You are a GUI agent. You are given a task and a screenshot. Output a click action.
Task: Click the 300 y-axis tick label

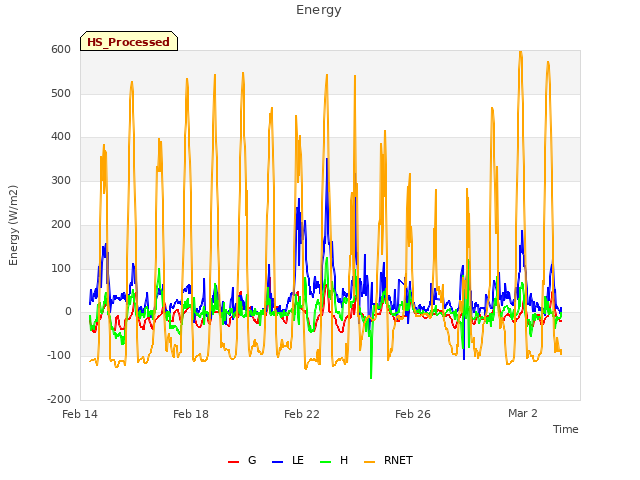pyautogui.click(x=61, y=180)
